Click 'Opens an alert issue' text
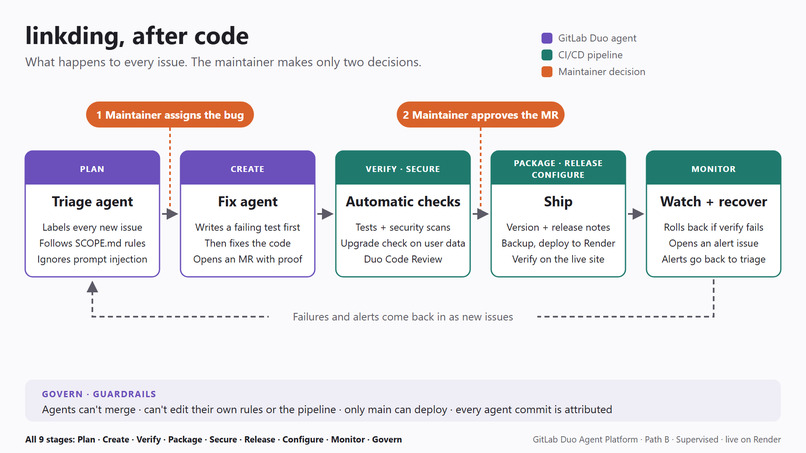806x453 pixels. 713,243
